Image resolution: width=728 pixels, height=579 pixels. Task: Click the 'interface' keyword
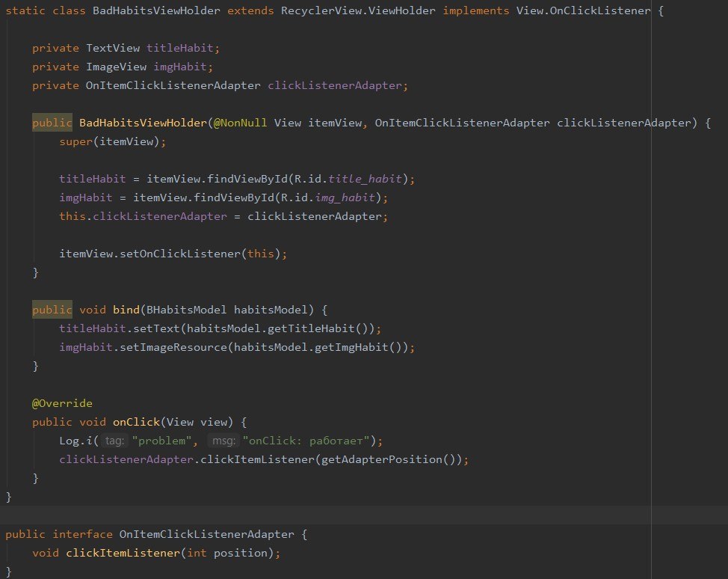[x=82, y=534]
